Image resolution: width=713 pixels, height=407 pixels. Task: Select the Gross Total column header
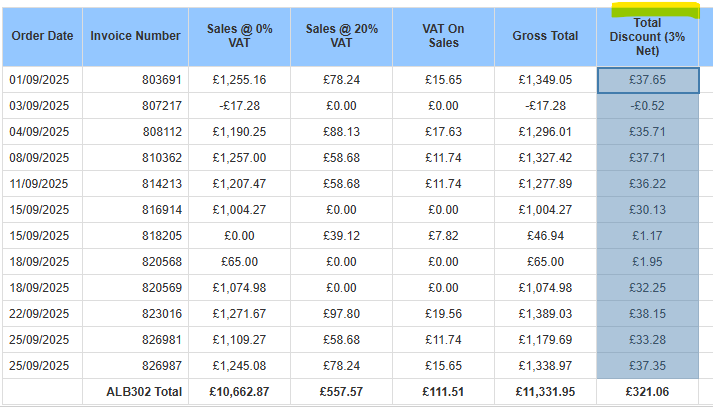click(545, 36)
